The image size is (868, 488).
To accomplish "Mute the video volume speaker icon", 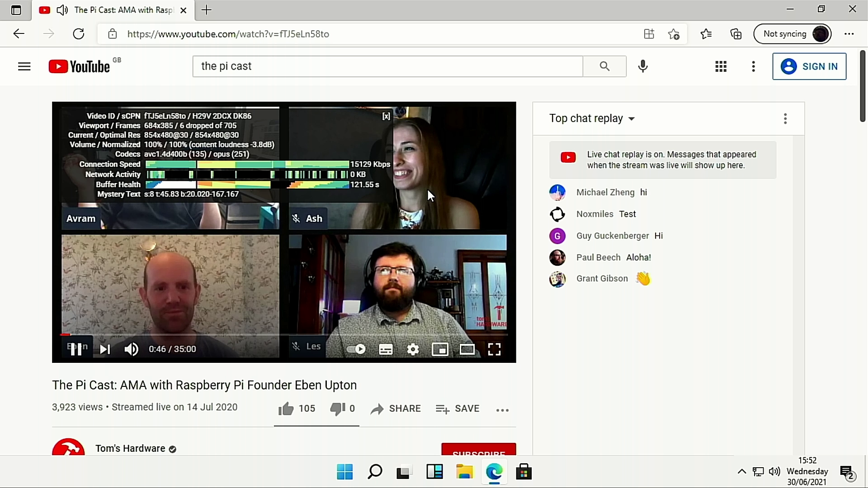I will (x=131, y=349).
